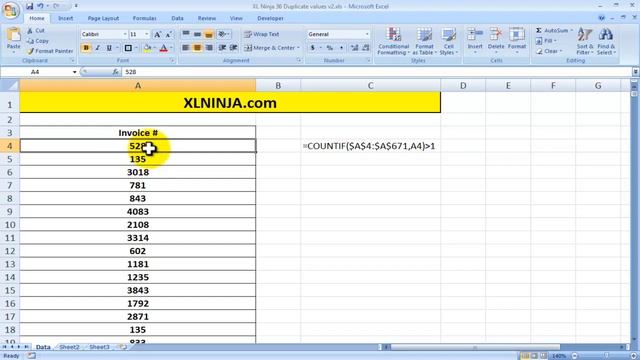Click the Undo icon in quick access toolbar
Viewport: 640px width, 360px height.
tap(40, 6)
